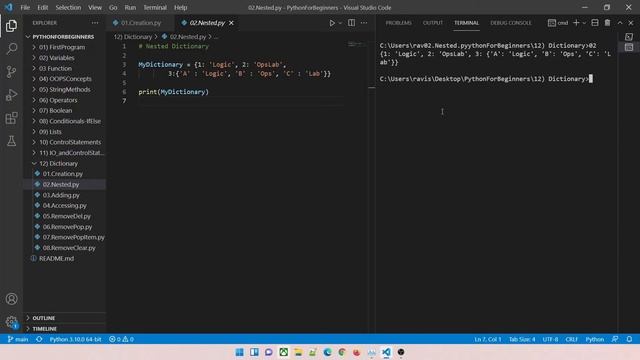
Task: Go to line via Ln 7, Col 1
Action: tap(488, 339)
